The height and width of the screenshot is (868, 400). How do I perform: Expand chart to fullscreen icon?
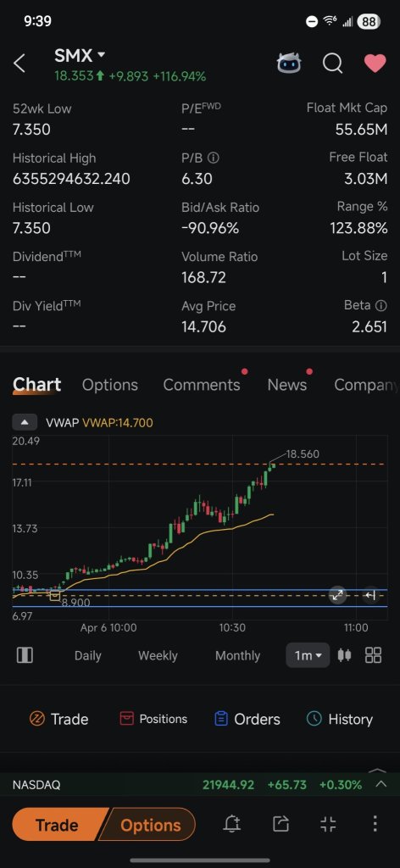pos(337,595)
